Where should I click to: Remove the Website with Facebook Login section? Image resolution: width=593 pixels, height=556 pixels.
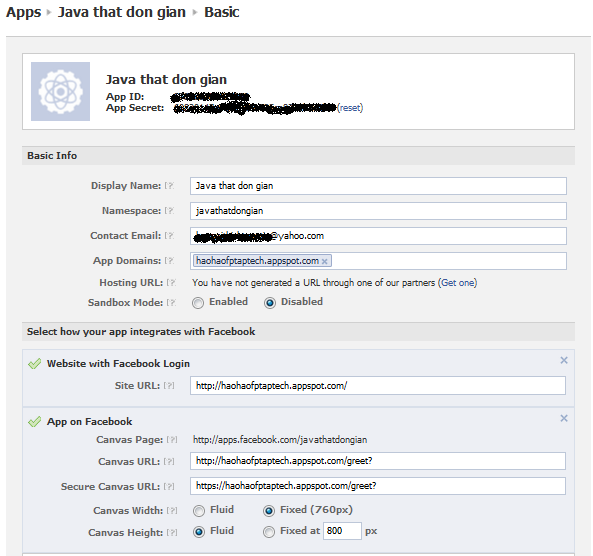[564, 360]
